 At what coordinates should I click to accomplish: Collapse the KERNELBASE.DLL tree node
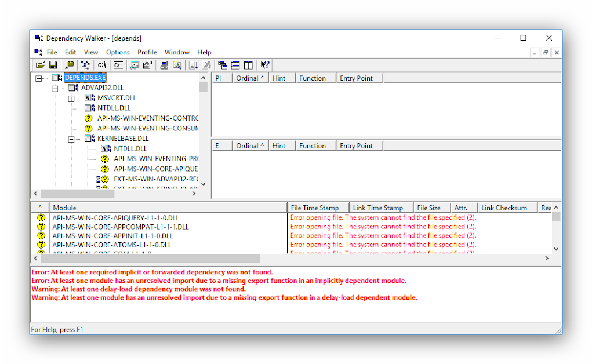point(71,139)
